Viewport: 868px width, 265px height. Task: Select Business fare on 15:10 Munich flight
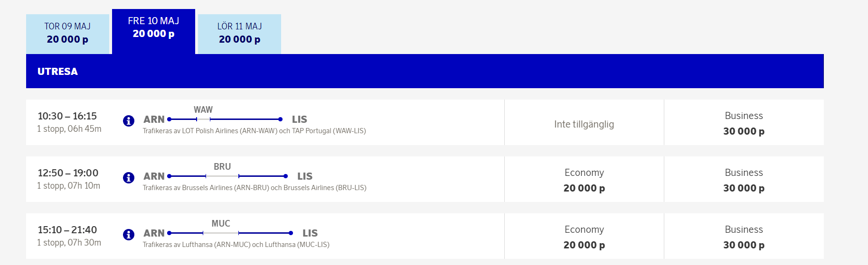coord(744,237)
